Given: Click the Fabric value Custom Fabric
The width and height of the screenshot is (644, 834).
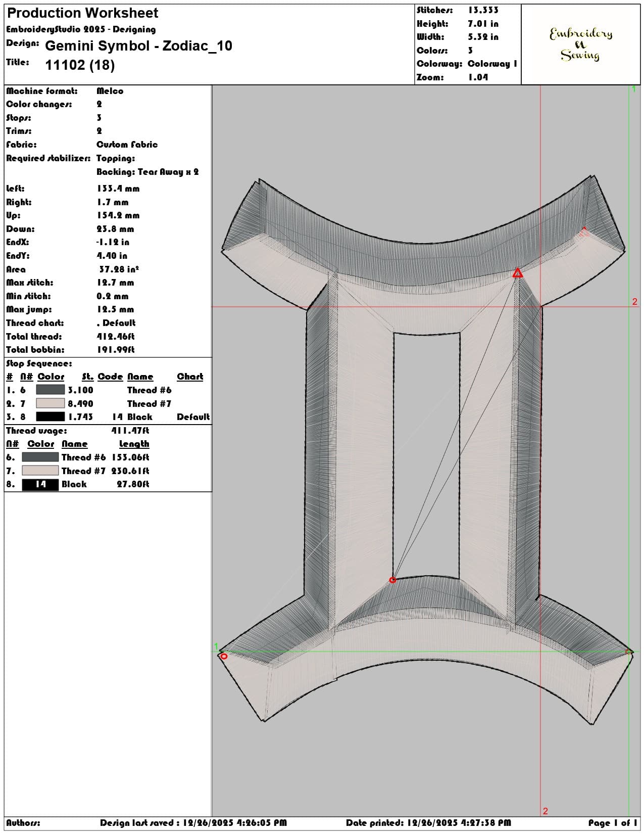Looking at the screenshot, I should tap(127, 145).
